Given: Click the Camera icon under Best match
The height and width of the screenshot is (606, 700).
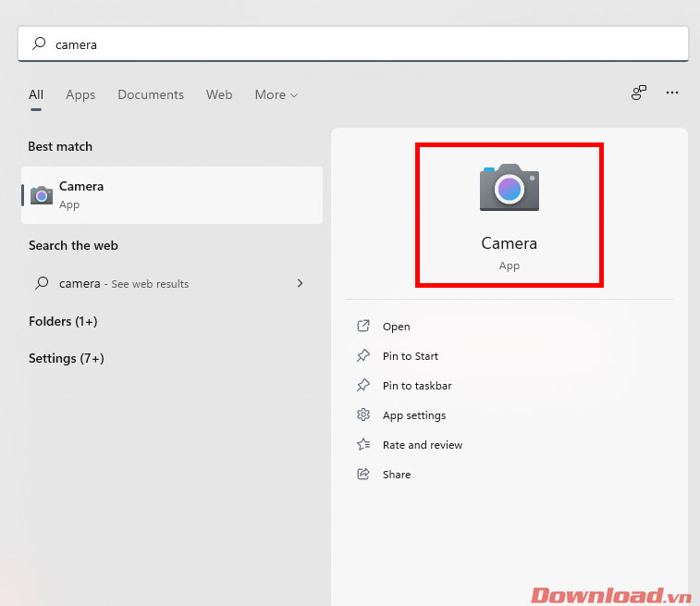Looking at the screenshot, I should click(42, 195).
